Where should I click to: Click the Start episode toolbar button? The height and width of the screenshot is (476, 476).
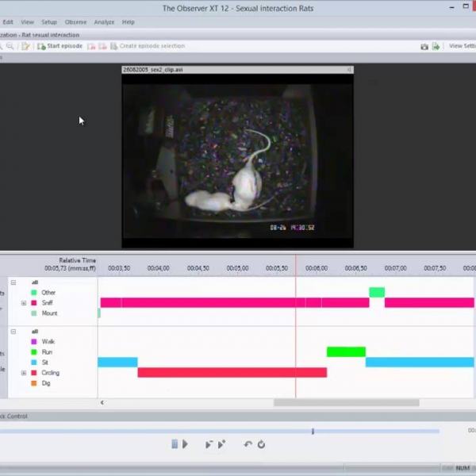click(x=59, y=46)
